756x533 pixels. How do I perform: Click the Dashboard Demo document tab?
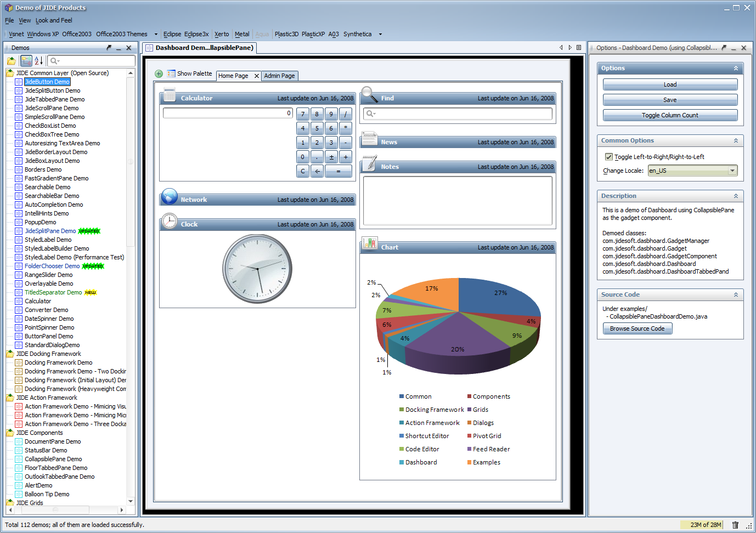[x=200, y=48]
